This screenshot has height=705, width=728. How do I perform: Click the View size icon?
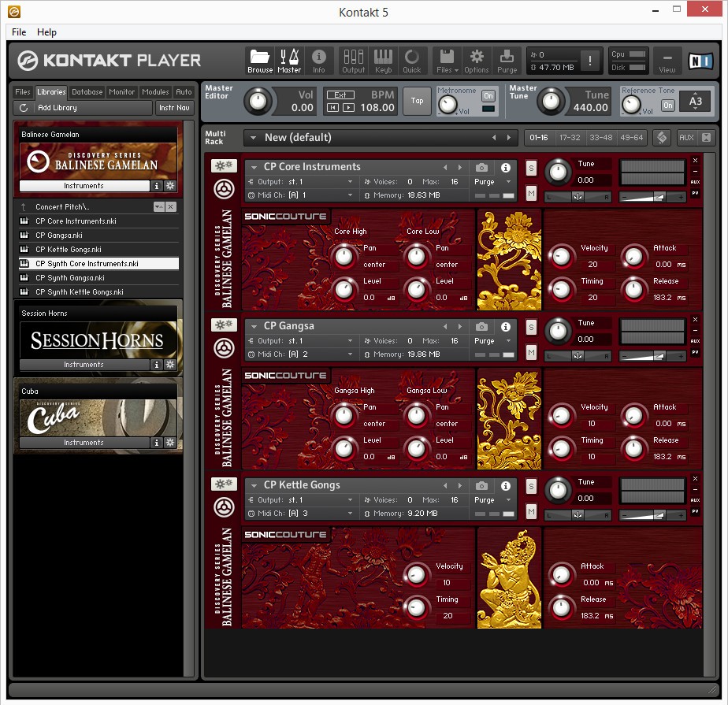tap(667, 61)
